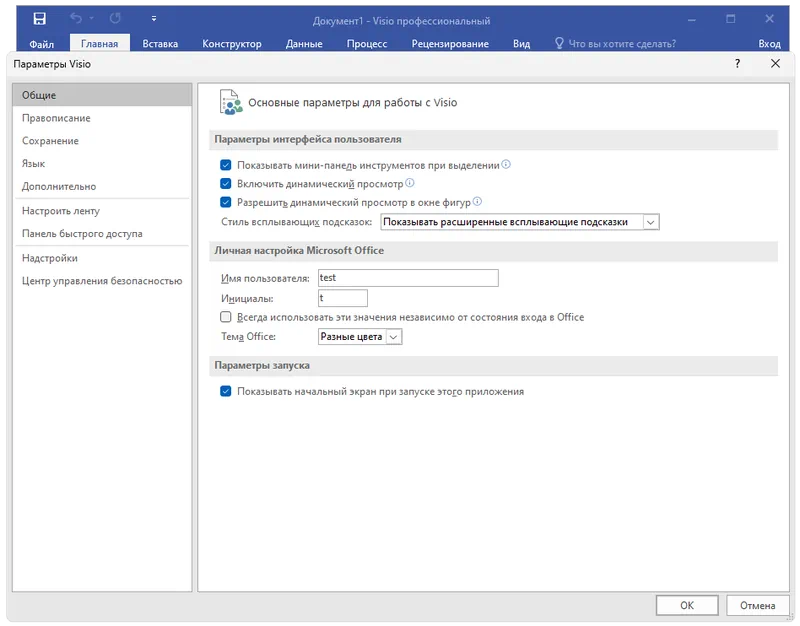Switch to the 'Вставка' ribbon tab
The width and height of the screenshot is (800, 626).
pyautogui.click(x=160, y=44)
